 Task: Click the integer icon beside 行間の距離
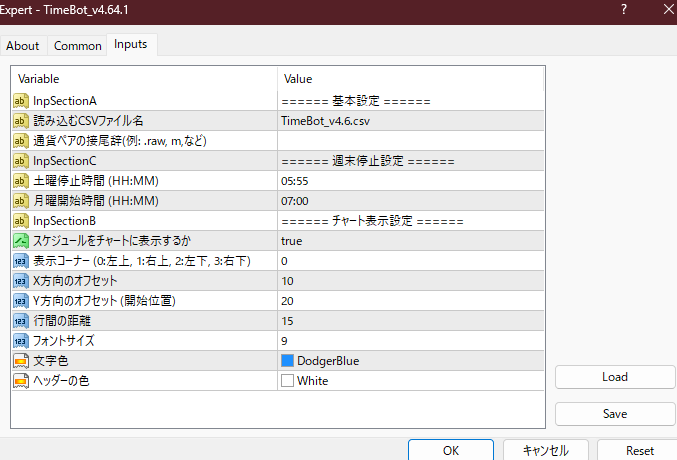pyautogui.click(x=21, y=321)
